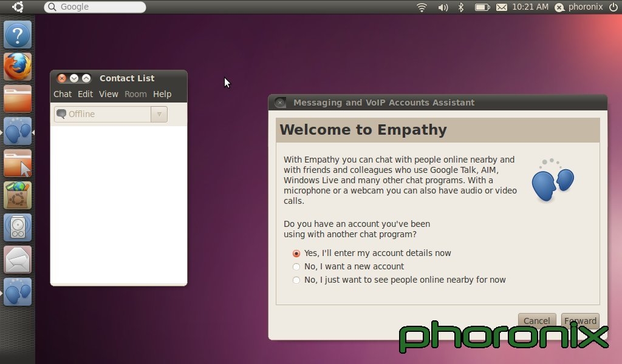Select "Yes, I'll enter my account details now"
The height and width of the screenshot is (364, 622).
click(x=296, y=254)
